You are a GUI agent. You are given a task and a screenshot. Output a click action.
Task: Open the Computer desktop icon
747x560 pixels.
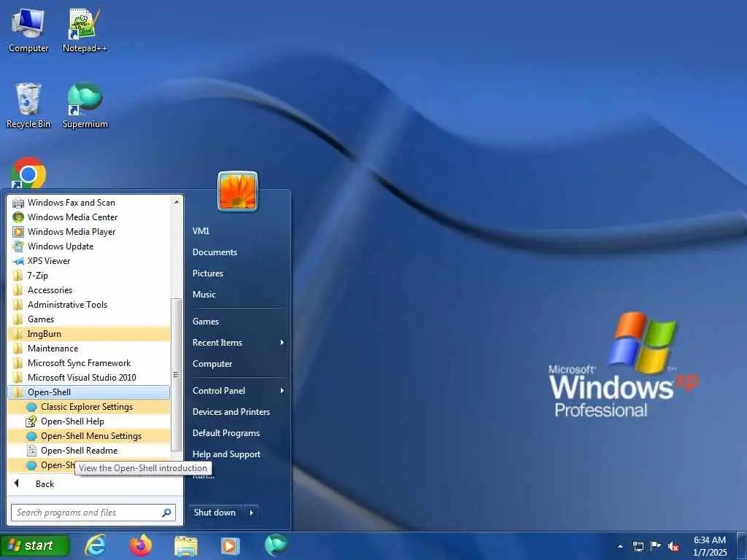tap(28, 30)
